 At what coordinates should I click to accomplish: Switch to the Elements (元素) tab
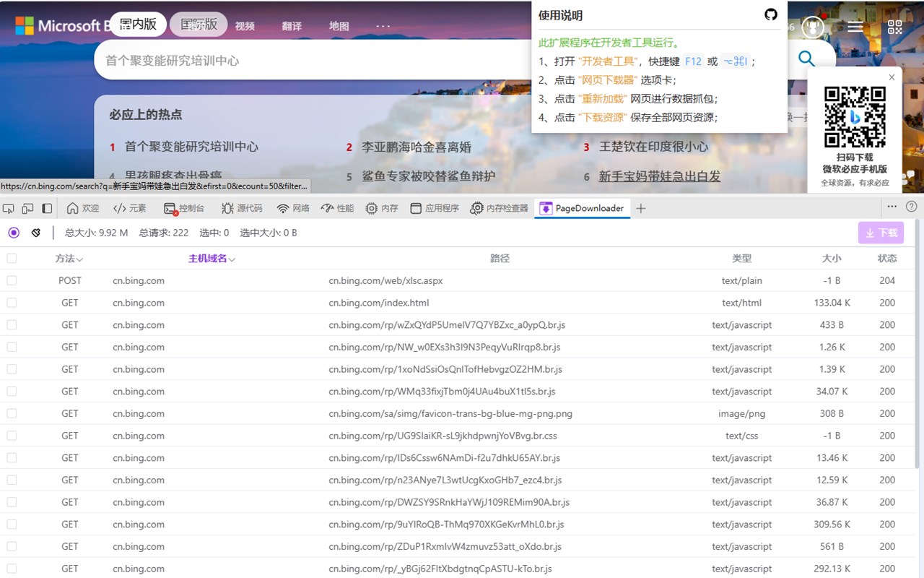click(x=130, y=208)
